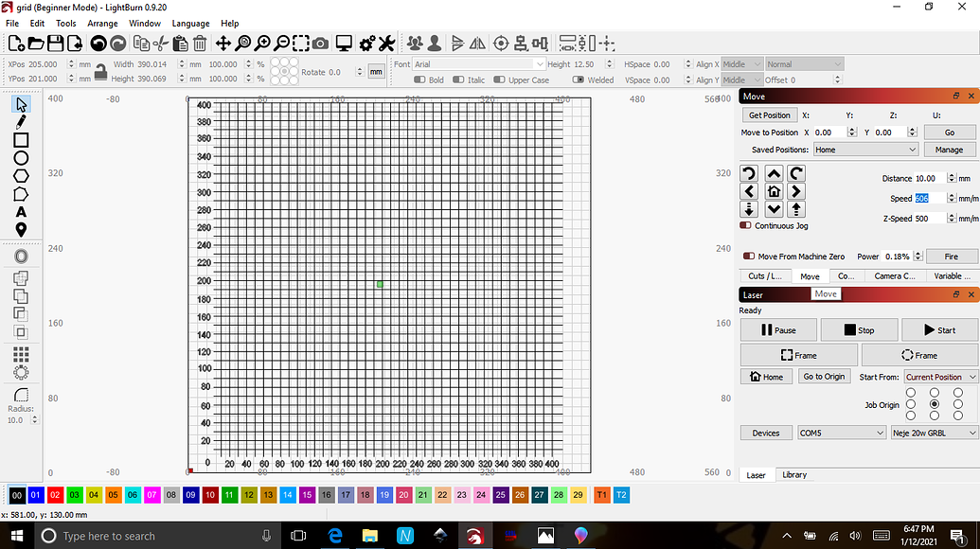The image size is (980, 549).
Task: Switch to the Cuts / L... tab
Action: pyautogui.click(x=765, y=276)
